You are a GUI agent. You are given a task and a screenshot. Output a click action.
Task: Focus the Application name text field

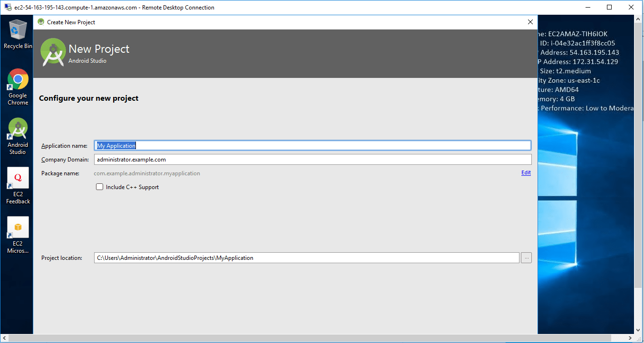(312, 146)
